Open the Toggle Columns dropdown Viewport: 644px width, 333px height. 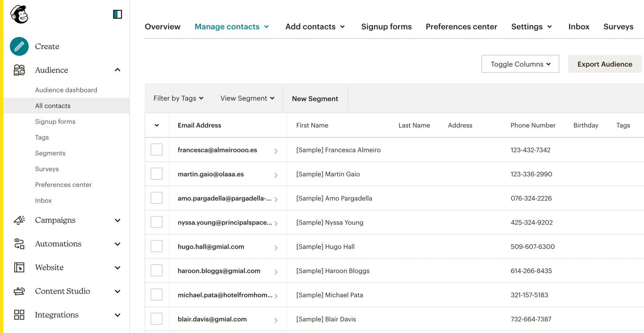point(520,64)
